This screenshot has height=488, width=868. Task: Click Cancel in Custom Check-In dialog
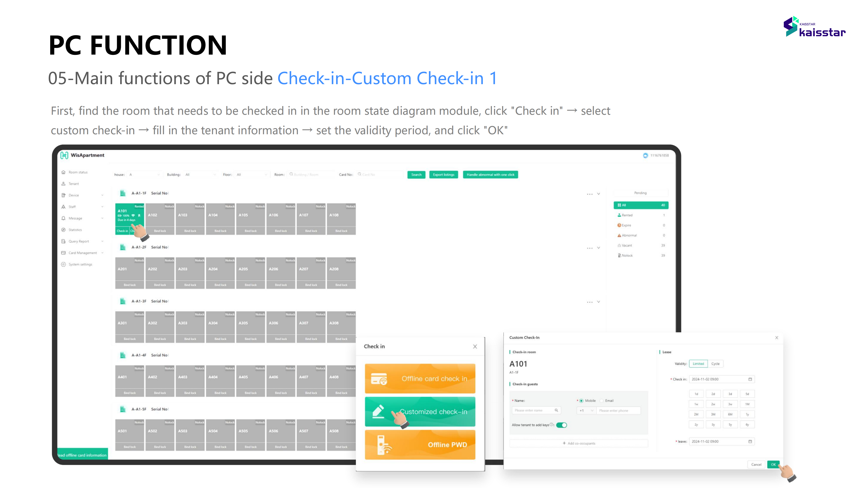coord(756,464)
